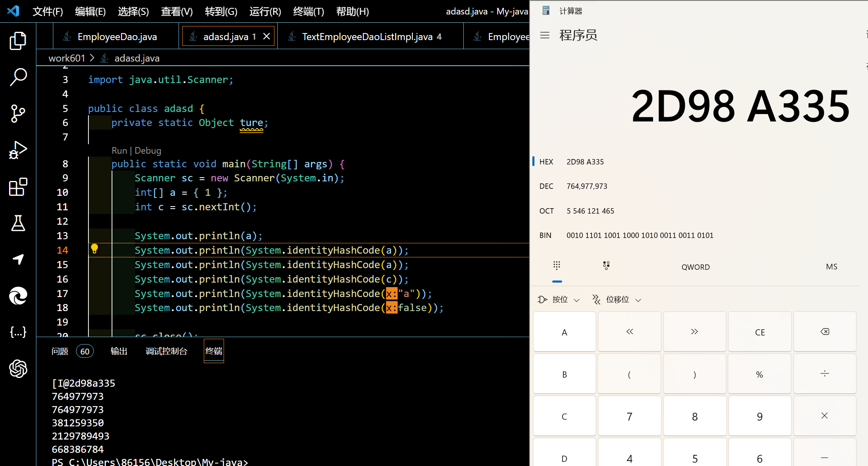Open the Testing flask view

18,223
